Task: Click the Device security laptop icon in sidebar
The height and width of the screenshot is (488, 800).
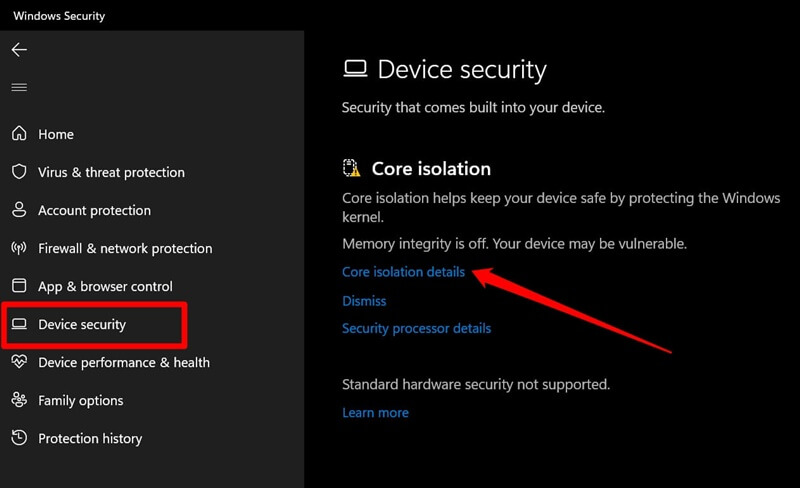Action: pos(19,324)
